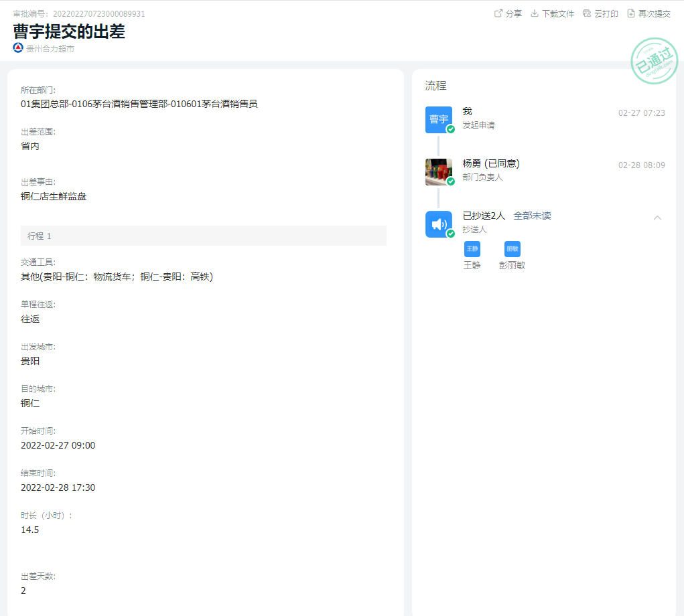Click 彭丽敏 recipient avatar

[512, 249]
